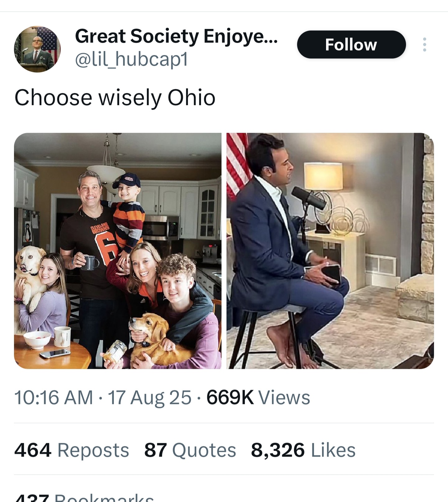Visit the @lil_hubcap1 handle

132,59
